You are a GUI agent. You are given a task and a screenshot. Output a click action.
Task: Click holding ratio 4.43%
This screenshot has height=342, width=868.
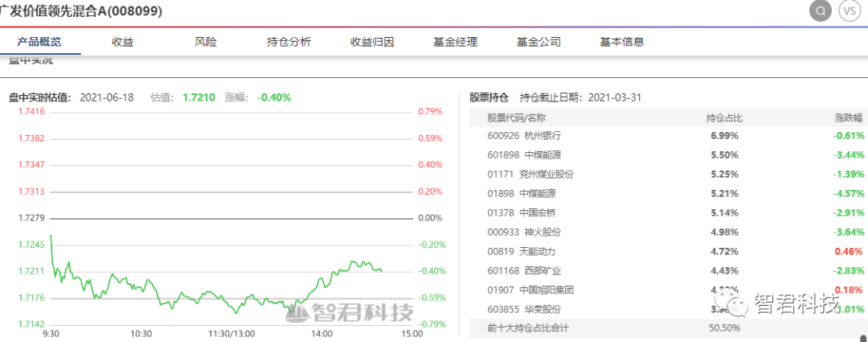725,270
